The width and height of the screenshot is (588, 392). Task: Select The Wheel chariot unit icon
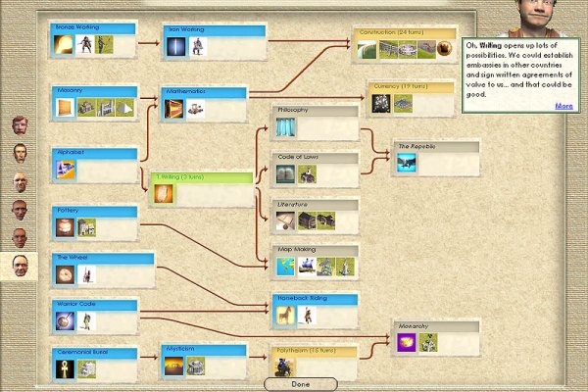[86, 274]
